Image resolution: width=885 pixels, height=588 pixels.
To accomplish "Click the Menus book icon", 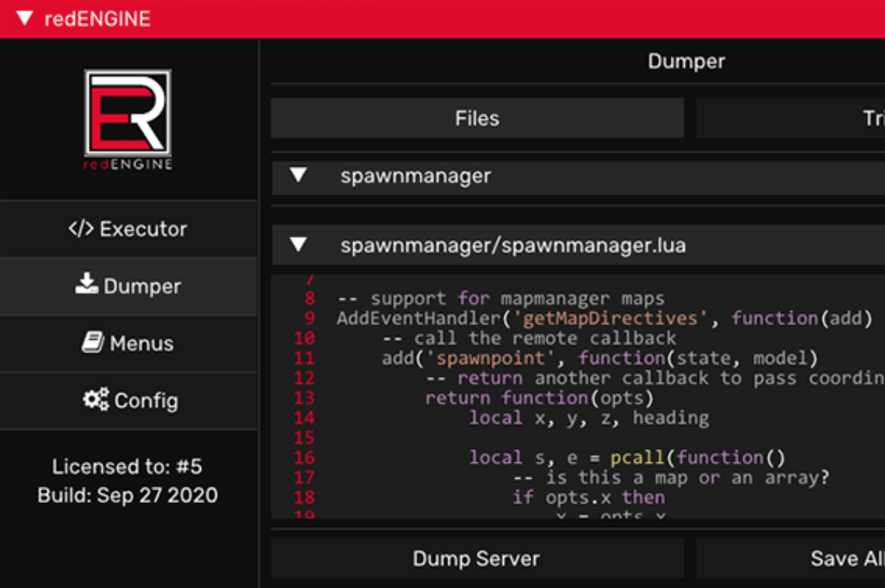I will tap(93, 343).
